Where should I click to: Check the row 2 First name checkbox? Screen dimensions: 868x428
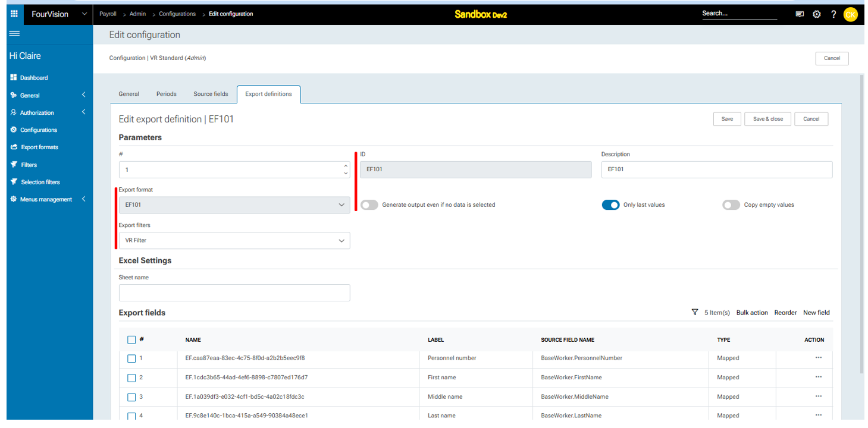[131, 377]
